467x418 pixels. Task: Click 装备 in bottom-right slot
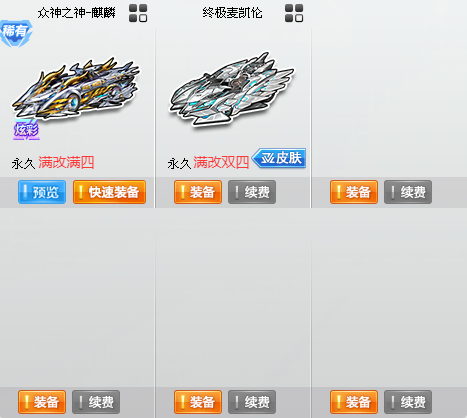point(354,402)
